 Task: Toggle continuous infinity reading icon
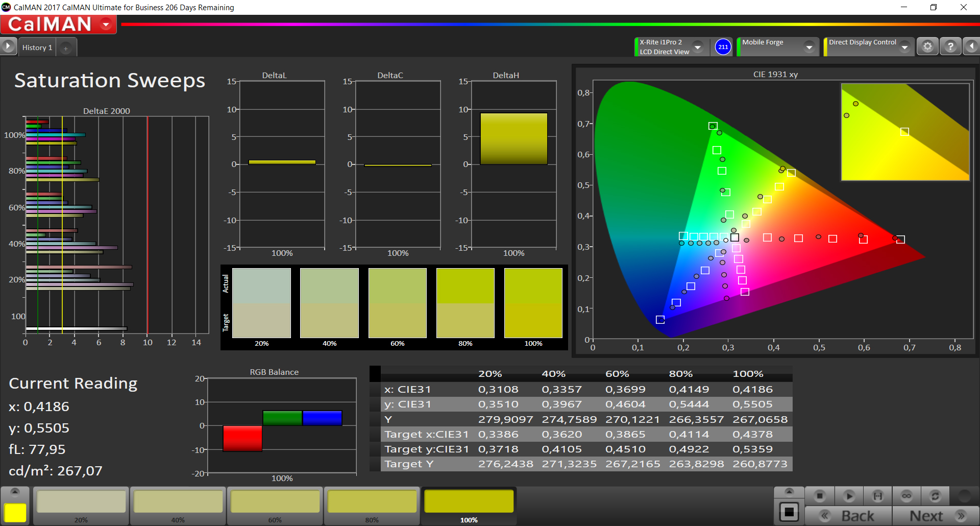(906, 496)
